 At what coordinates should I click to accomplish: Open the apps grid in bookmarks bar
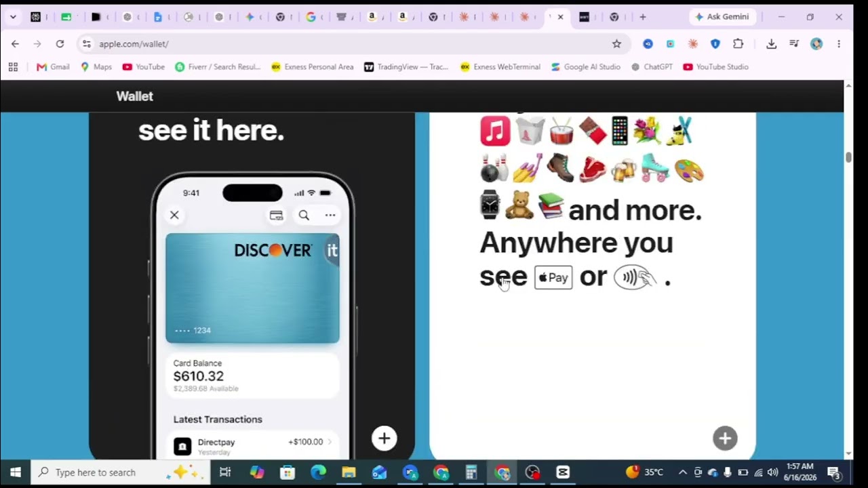click(13, 66)
